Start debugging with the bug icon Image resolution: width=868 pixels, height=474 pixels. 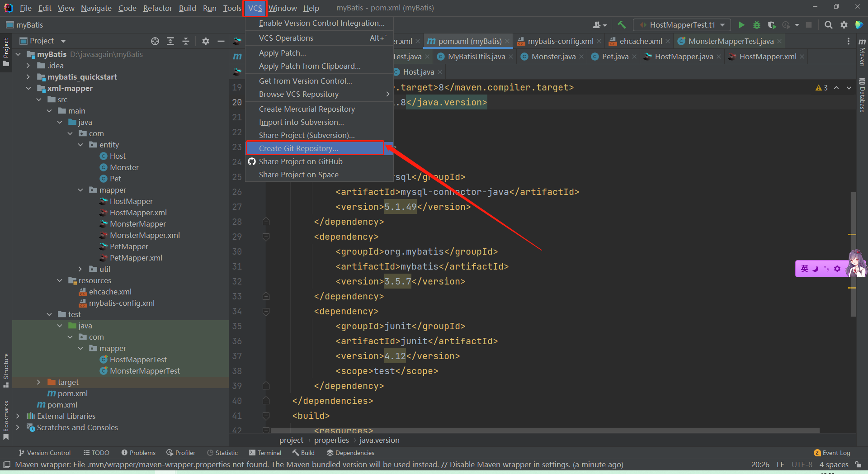coord(757,25)
